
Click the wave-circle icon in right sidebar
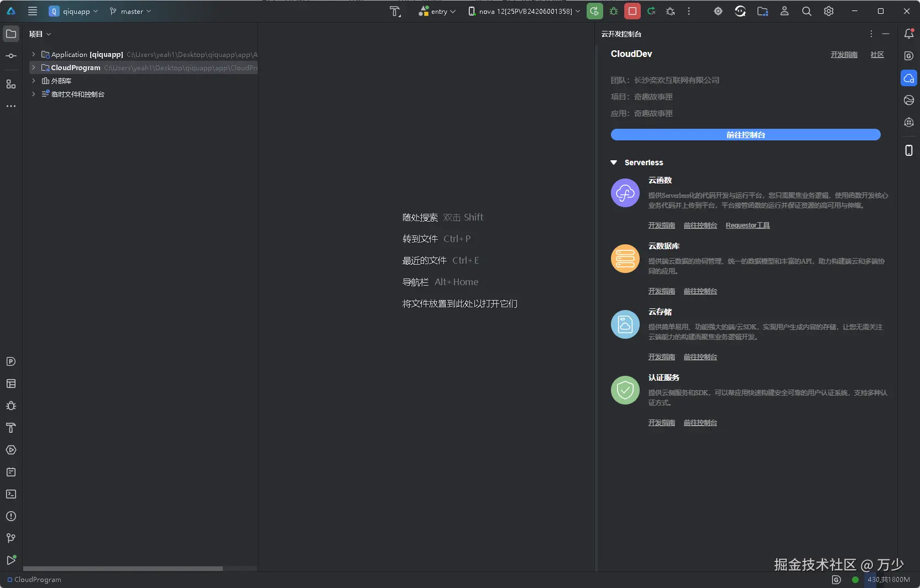tap(909, 100)
